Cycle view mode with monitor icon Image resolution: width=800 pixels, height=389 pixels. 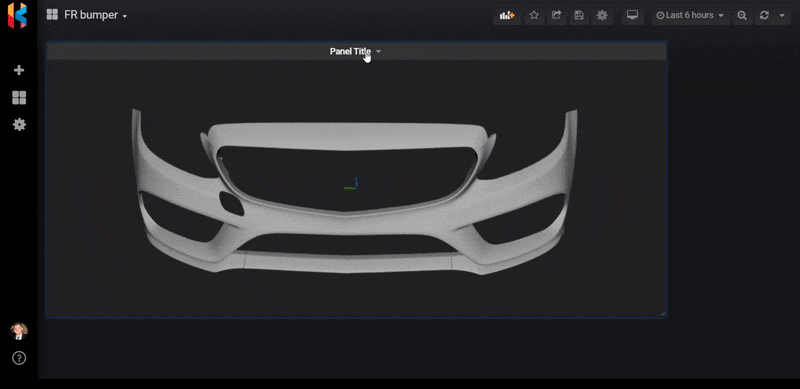tap(633, 15)
